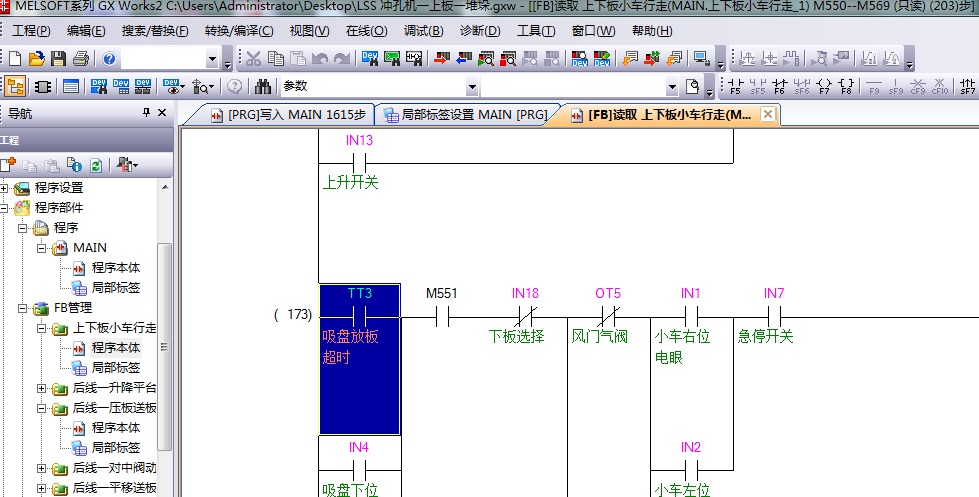Toggle the navigation window view icon
The width and height of the screenshot is (979, 497).
[15, 87]
